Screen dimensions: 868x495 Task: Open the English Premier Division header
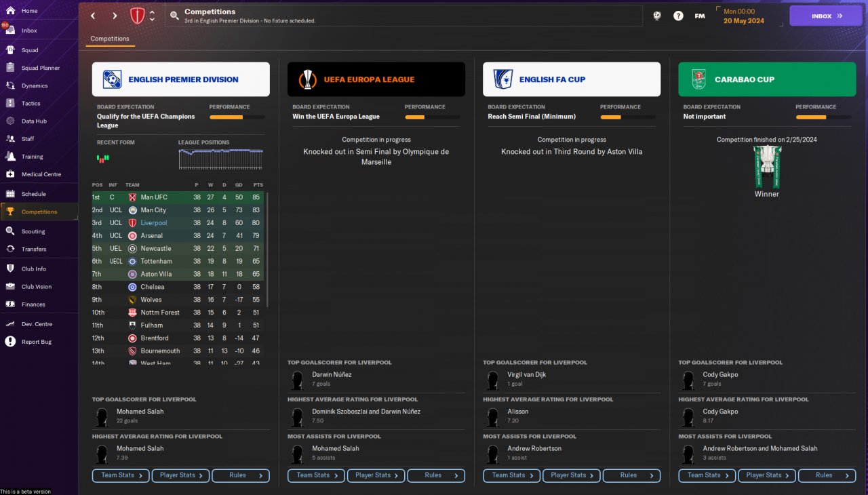click(181, 79)
